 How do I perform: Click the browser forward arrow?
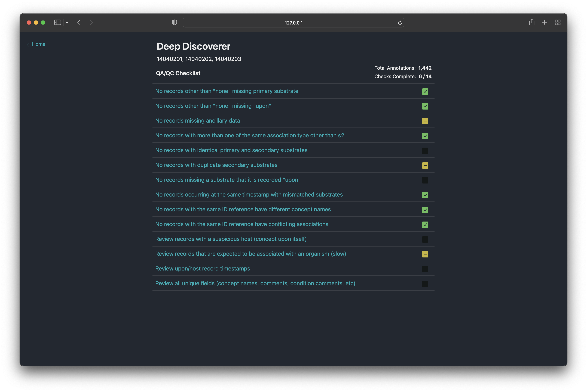coord(91,23)
